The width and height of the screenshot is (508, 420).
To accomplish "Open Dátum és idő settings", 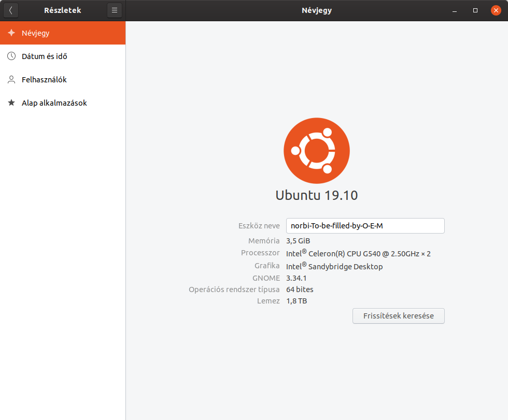I will 63,56.
